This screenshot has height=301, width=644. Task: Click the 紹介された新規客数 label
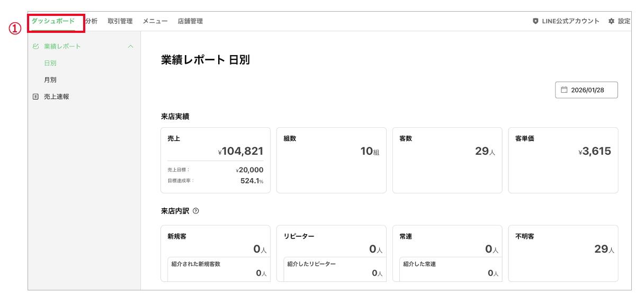pos(196,264)
